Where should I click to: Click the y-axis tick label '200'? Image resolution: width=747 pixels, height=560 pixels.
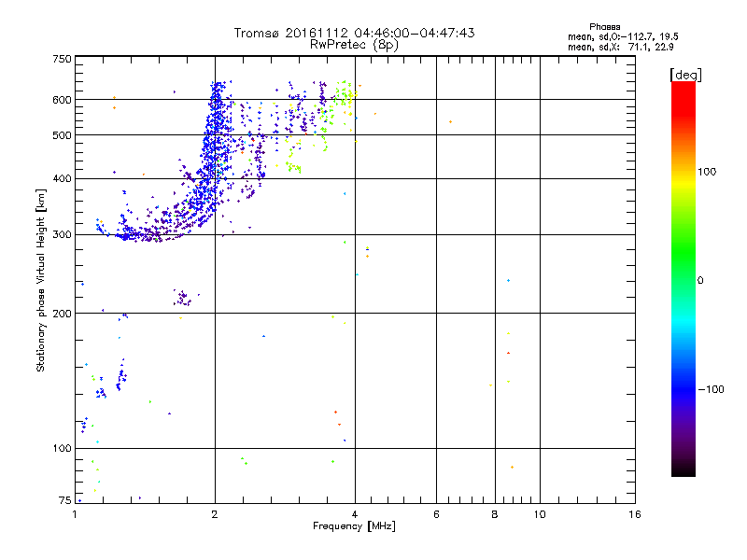[62, 314]
